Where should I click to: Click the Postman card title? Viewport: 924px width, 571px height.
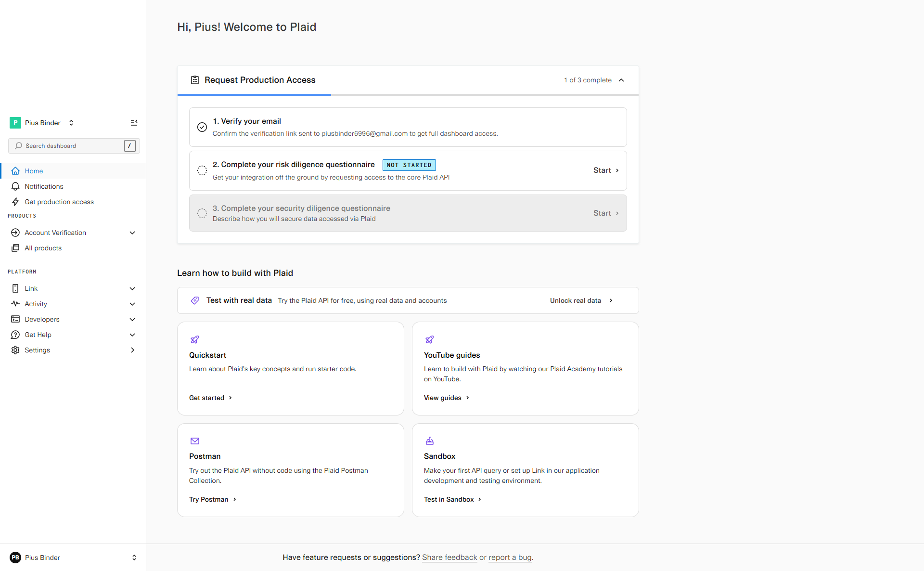point(205,456)
